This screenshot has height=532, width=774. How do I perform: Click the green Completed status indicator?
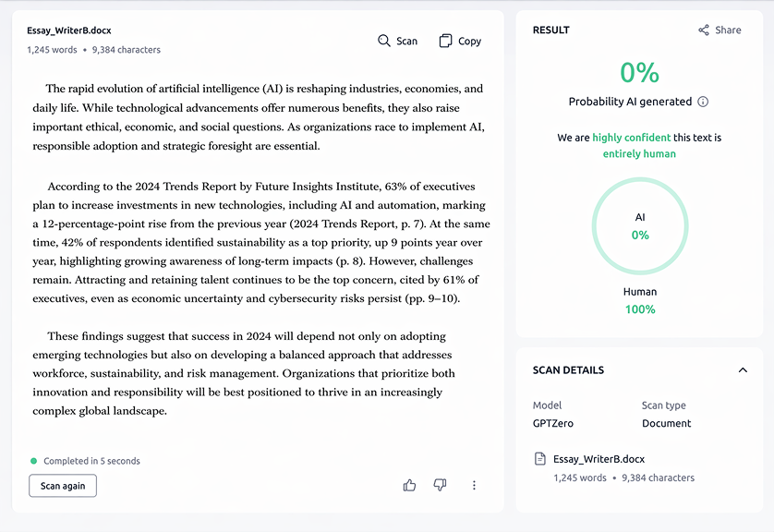[34, 461]
